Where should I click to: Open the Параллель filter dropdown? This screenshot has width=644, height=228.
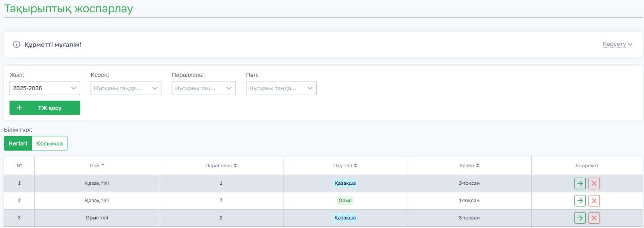tap(204, 88)
